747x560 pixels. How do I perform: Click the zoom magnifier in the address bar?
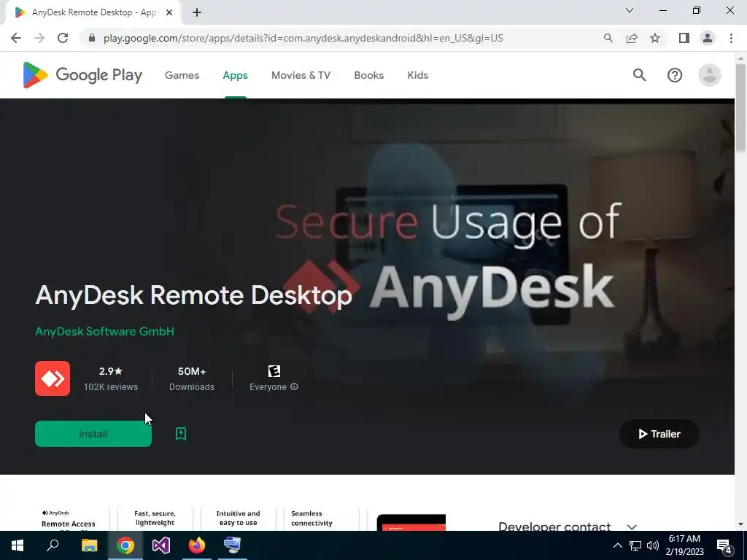point(608,38)
